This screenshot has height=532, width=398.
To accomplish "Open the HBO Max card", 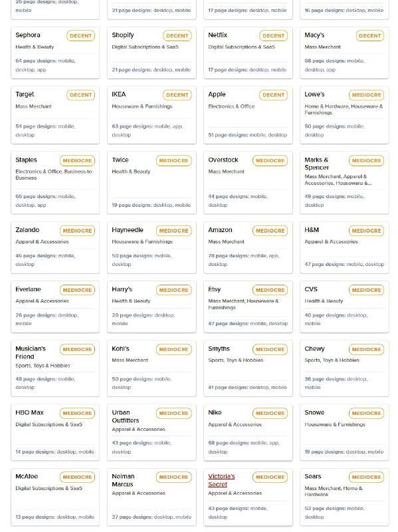I will click(55, 432).
